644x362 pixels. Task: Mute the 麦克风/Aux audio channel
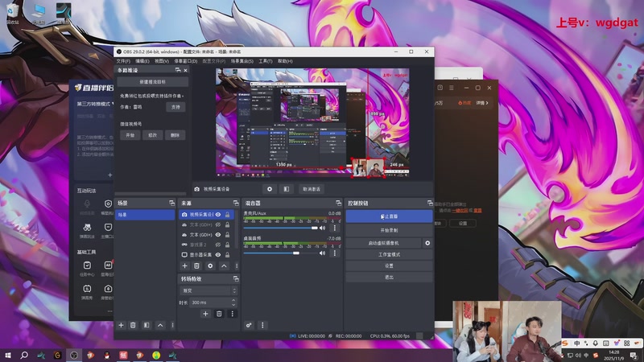point(323,228)
